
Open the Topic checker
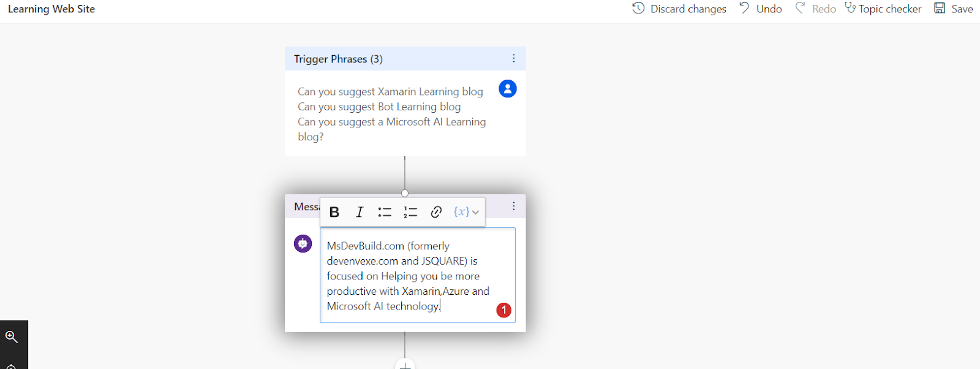pyautogui.click(x=883, y=9)
